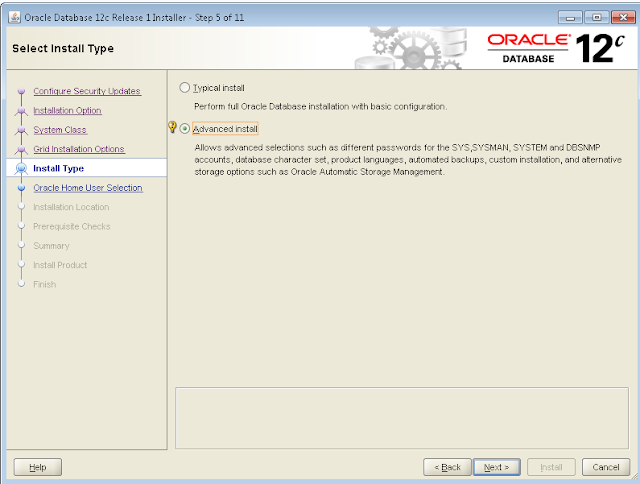Go to the Installation Option step
Viewport: 640px width, 484px height.
[x=67, y=111]
